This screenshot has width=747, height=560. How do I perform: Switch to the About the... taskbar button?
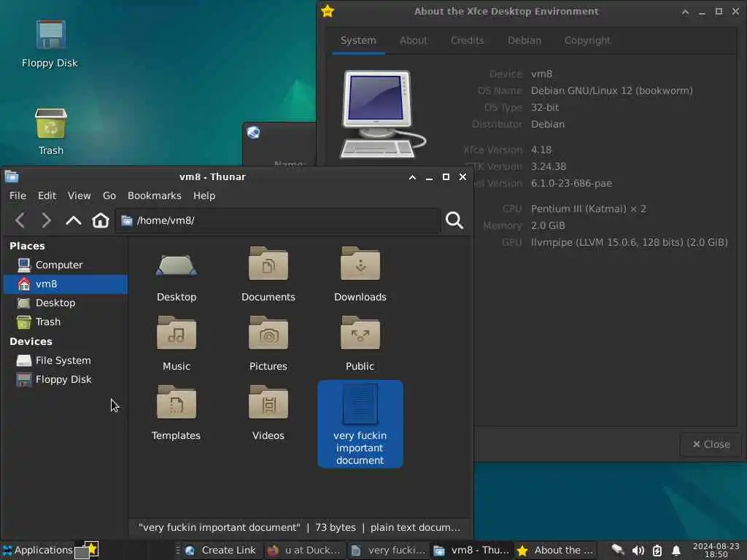click(x=555, y=550)
